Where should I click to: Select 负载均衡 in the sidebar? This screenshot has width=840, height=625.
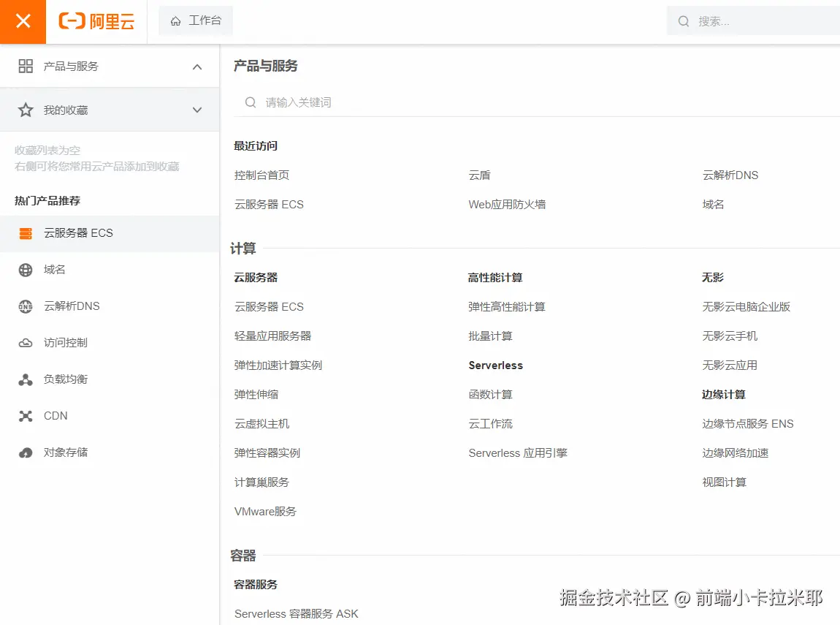click(x=110, y=379)
